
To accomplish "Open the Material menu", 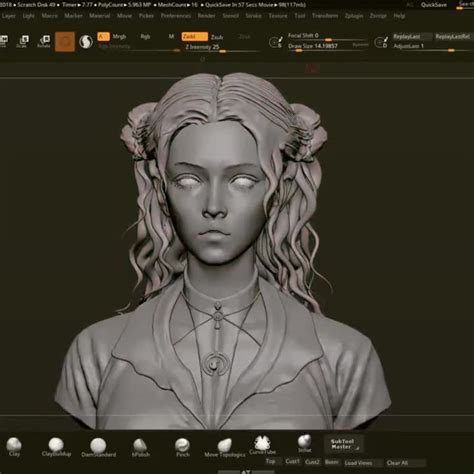I will (x=99, y=16).
